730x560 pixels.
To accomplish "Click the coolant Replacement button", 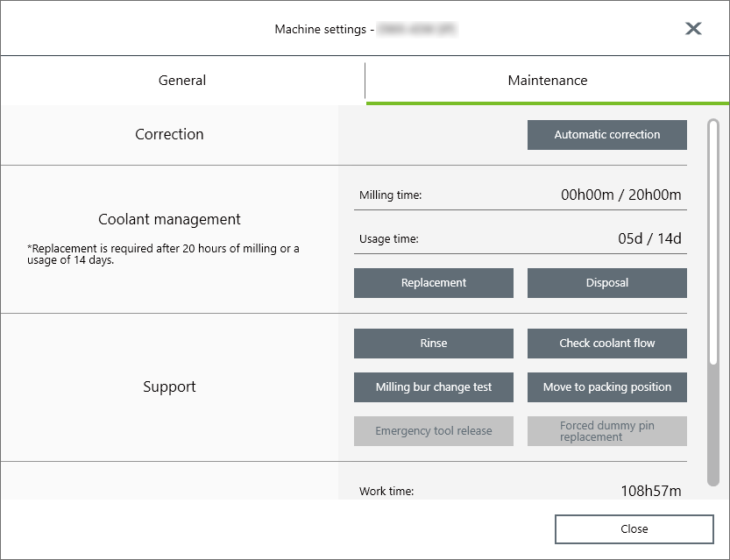I will click(434, 283).
